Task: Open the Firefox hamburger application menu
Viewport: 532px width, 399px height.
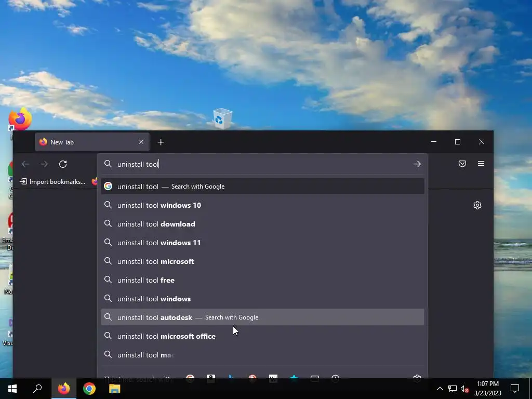Action: click(481, 164)
